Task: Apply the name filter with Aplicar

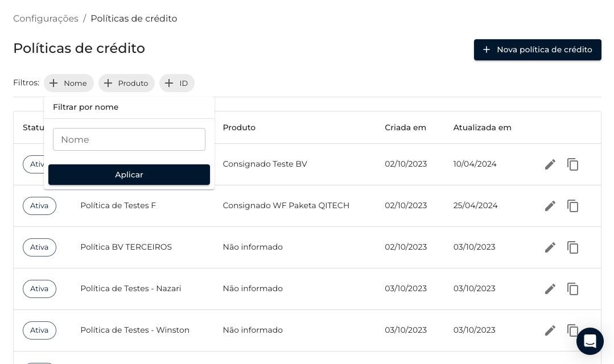Action: click(129, 175)
